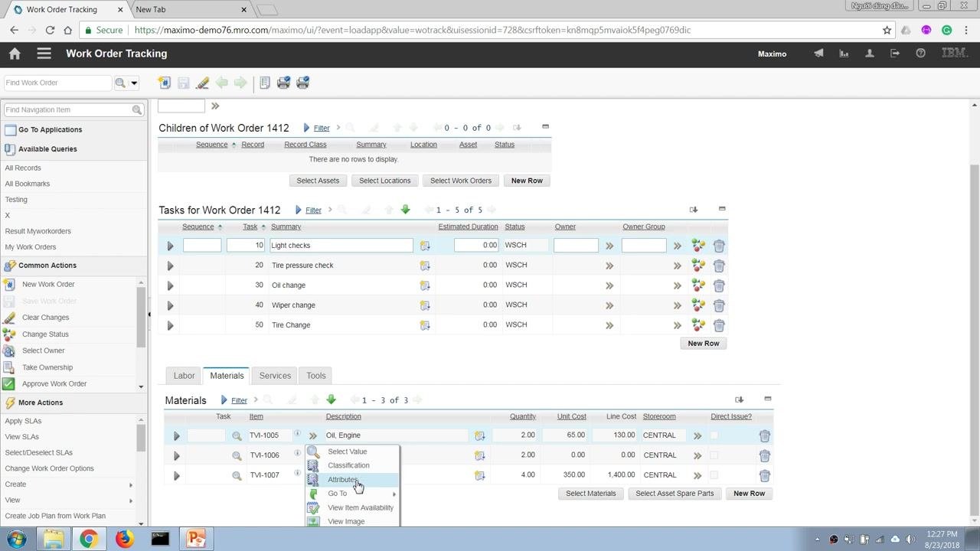Delete the TVI-1005 material row

point(764,435)
